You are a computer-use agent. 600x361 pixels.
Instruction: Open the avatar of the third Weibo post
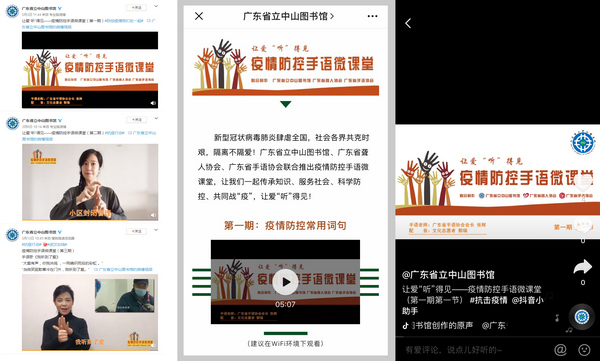coord(12,235)
